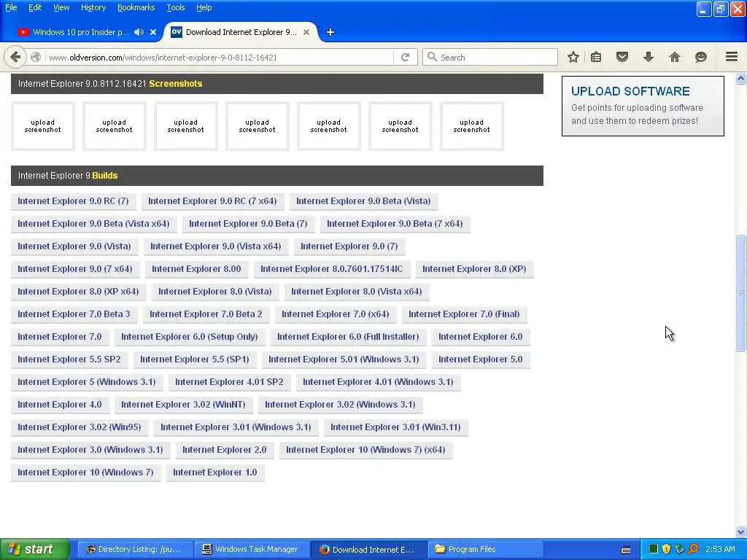Open Internet Explorer 5.01 (Windows 3.1) link
This screenshot has height=560, width=747.
tap(344, 359)
